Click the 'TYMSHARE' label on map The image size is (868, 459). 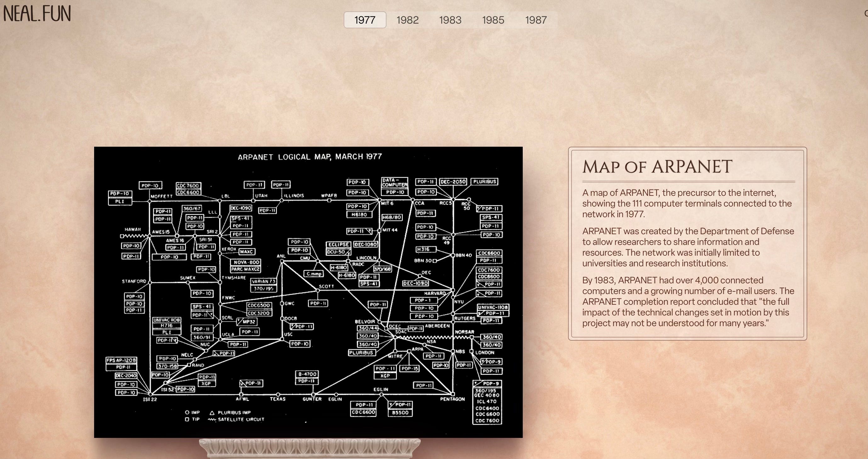pyautogui.click(x=234, y=278)
